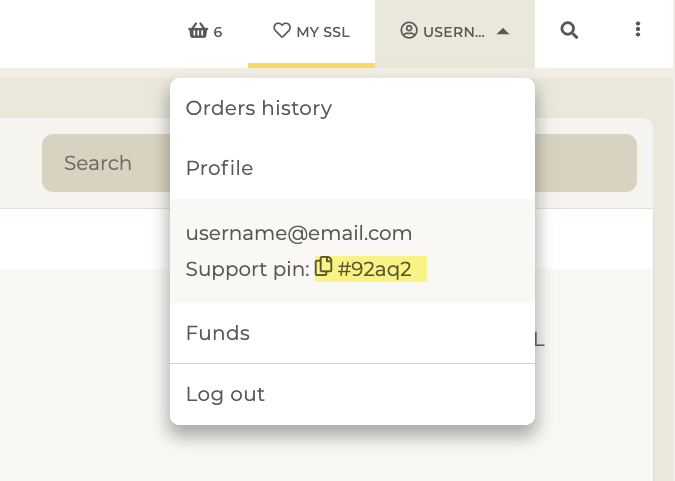The image size is (675, 481).
Task: Open the magnifier search icon
Action: coord(569,31)
